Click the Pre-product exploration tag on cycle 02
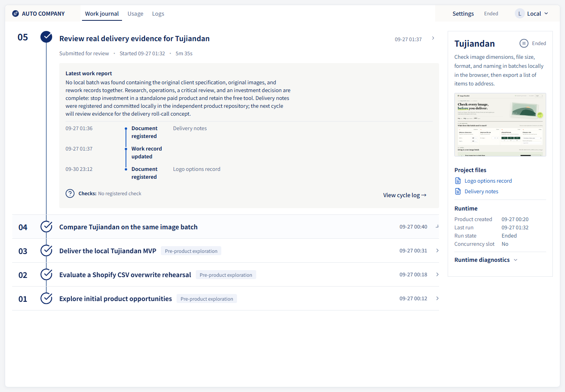This screenshot has height=392, width=565. pyautogui.click(x=226, y=275)
